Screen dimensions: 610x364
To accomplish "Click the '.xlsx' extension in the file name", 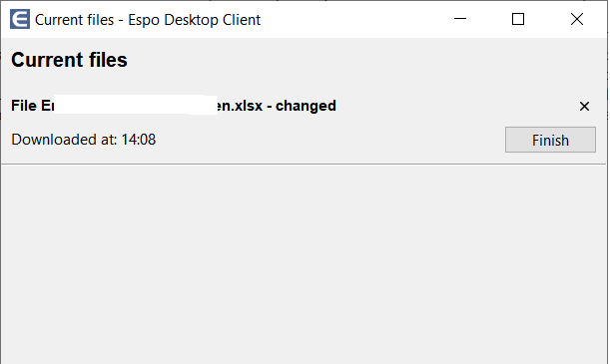I will coord(247,106).
